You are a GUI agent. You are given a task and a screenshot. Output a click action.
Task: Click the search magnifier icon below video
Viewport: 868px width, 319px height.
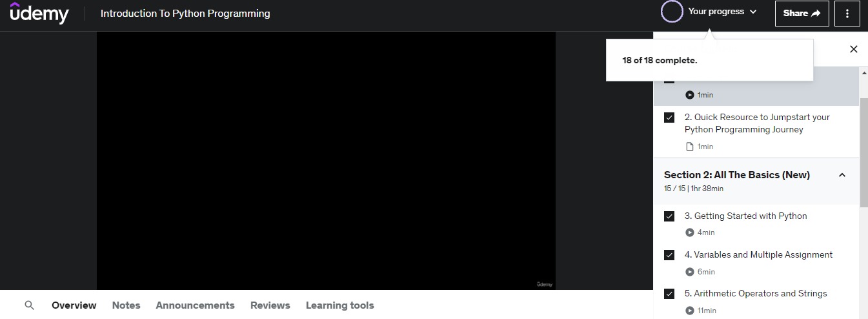(29, 305)
